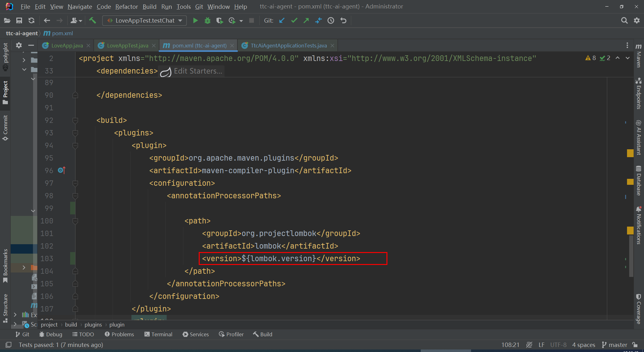Start debugging with the bug icon
Screen dimensions: 644x352
(208, 20)
